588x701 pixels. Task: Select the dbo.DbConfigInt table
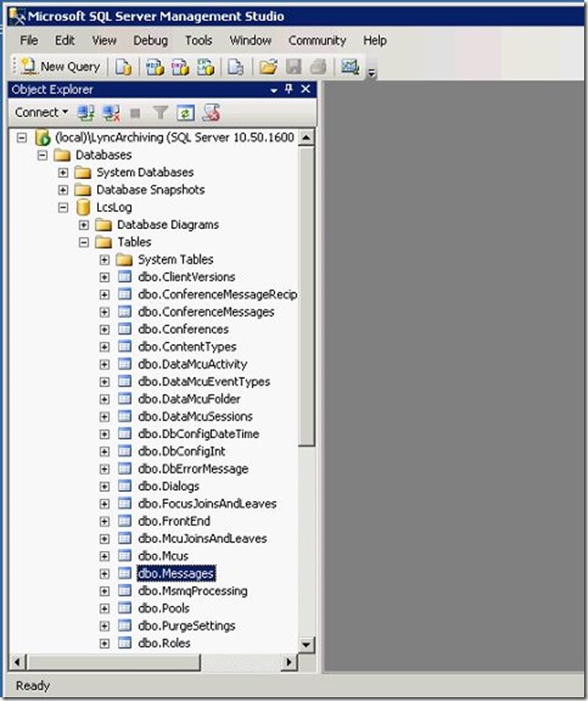(182, 451)
